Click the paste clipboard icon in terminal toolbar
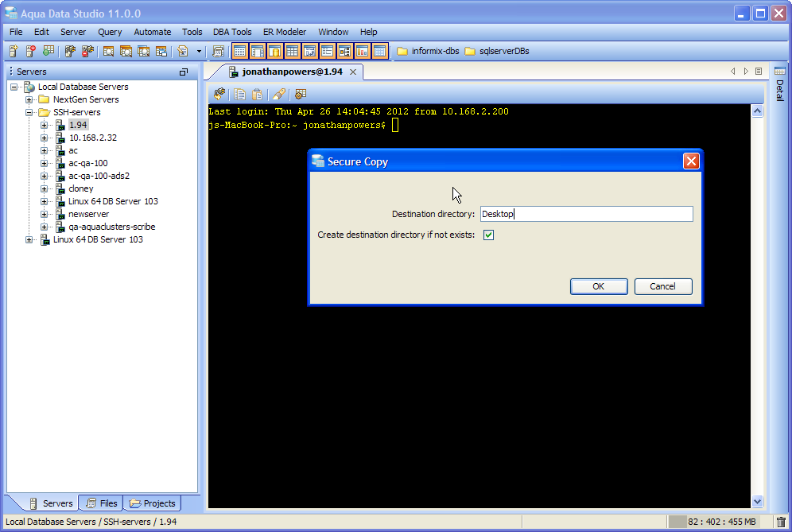The height and width of the screenshot is (532, 792). coord(257,94)
